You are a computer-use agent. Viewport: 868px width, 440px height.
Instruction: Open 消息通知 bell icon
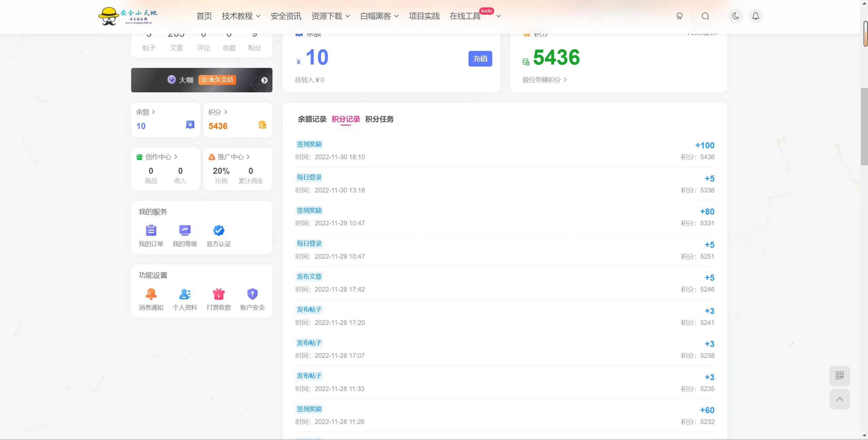[151, 294]
